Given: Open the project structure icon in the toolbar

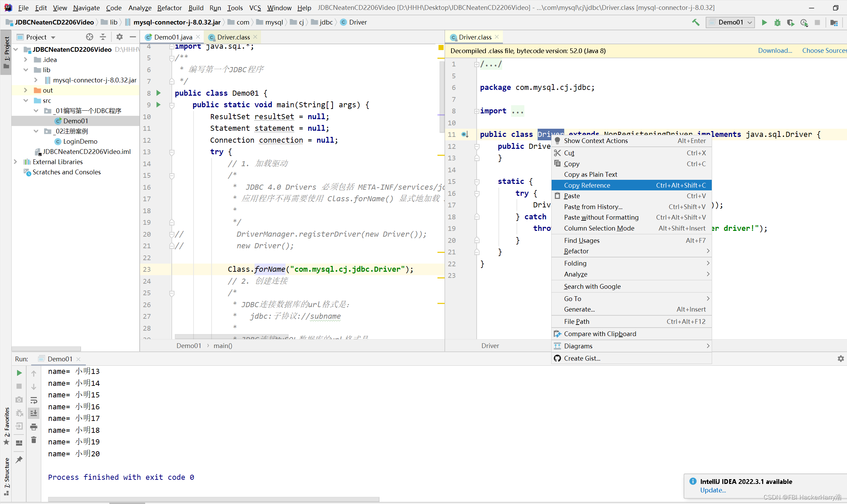Looking at the screenshot, I should (x=834, y=22).
